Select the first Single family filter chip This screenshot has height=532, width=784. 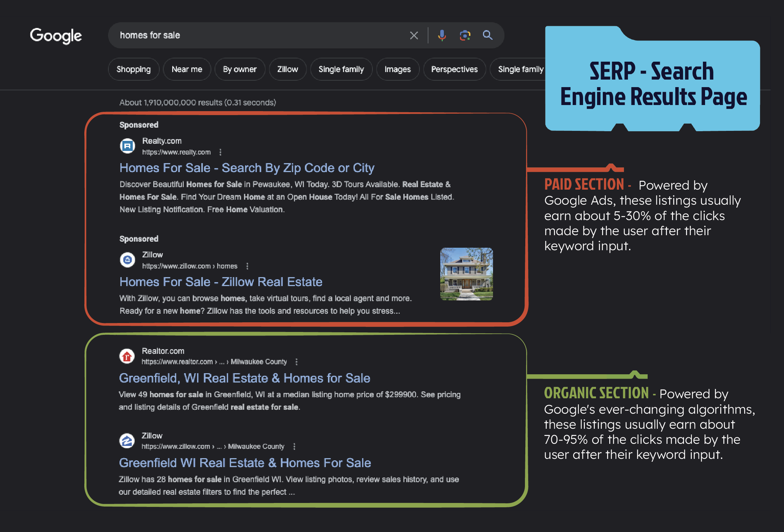(x=341, y=69)
